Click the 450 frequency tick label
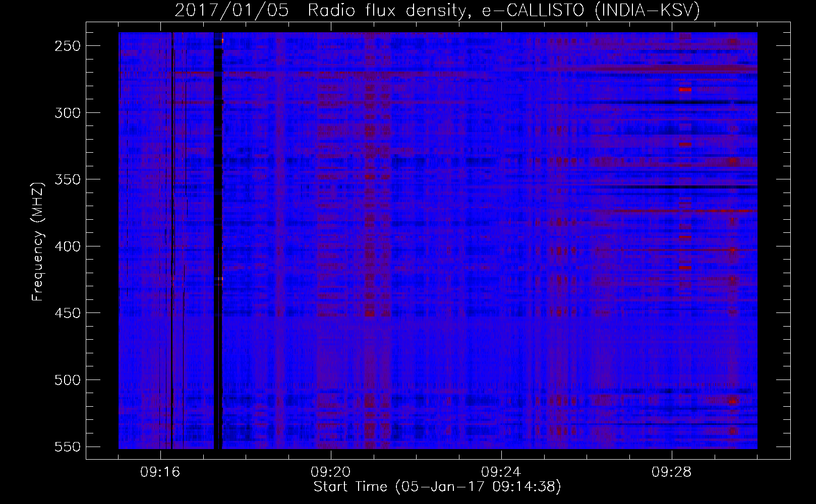The image size is (816, 504). pyautogui.click(x=67, y=313)
